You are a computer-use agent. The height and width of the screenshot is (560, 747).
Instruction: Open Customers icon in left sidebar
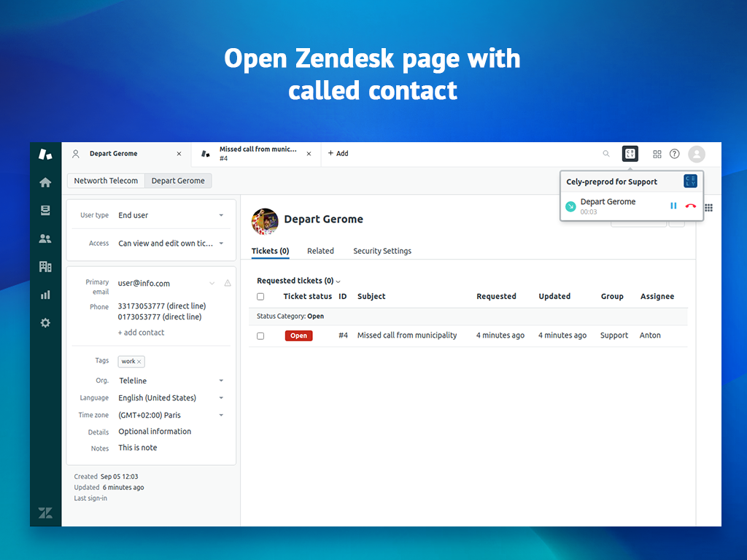(45, 238)
